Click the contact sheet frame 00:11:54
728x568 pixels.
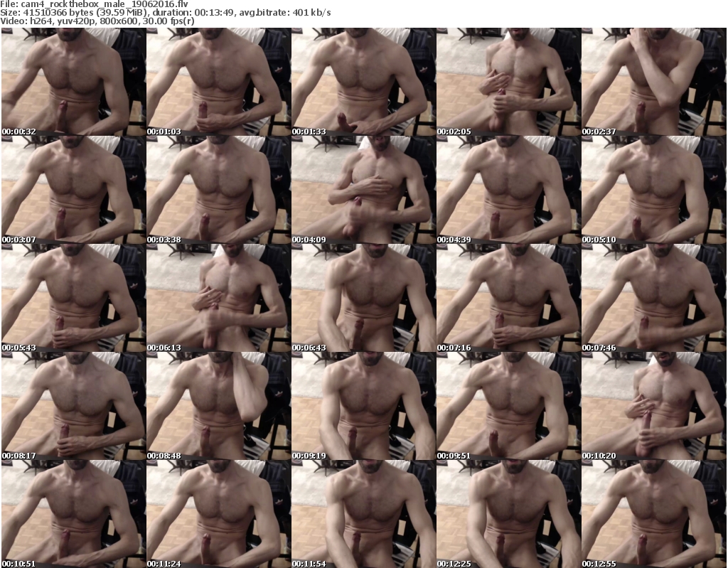click(363, 514)
